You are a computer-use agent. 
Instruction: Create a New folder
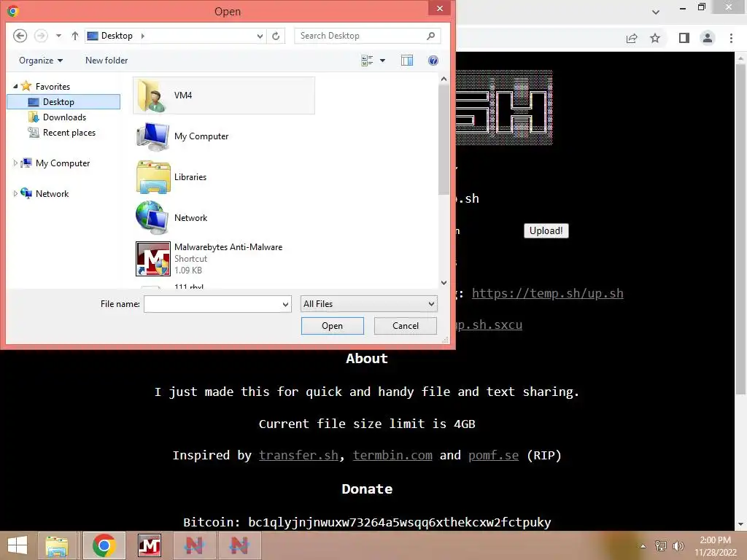tap(107, 61)
